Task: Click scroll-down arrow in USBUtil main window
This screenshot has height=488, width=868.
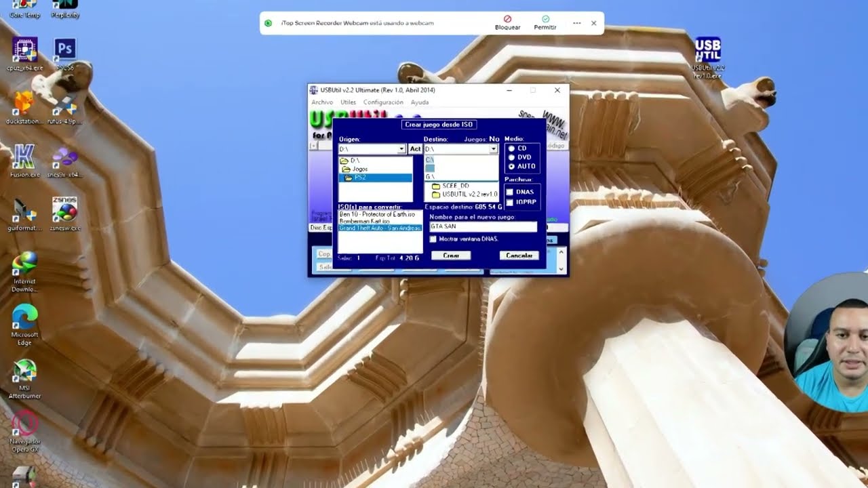Action: point(561,269)
